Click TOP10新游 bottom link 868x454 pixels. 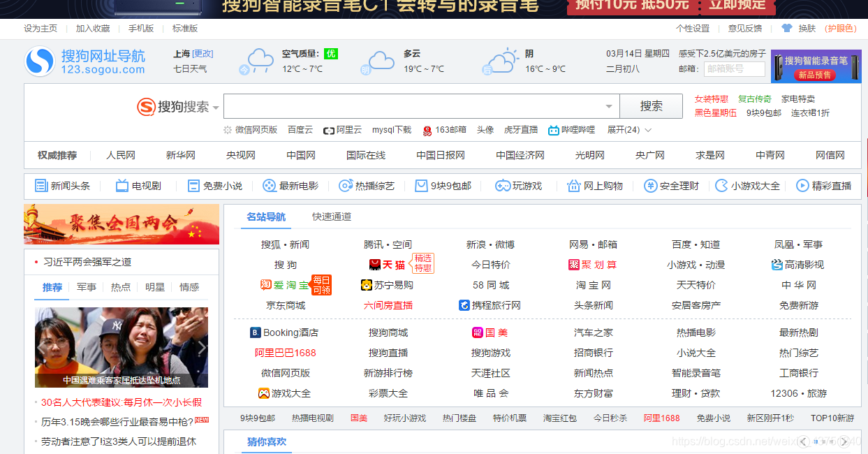click(x=832, y=418)
